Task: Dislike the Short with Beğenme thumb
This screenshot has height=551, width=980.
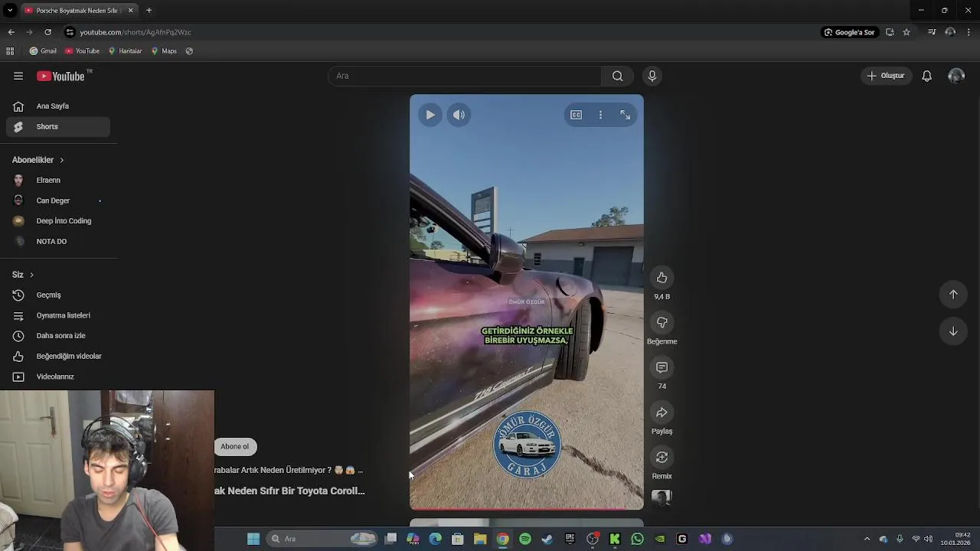Action: [x=662, y=322]
